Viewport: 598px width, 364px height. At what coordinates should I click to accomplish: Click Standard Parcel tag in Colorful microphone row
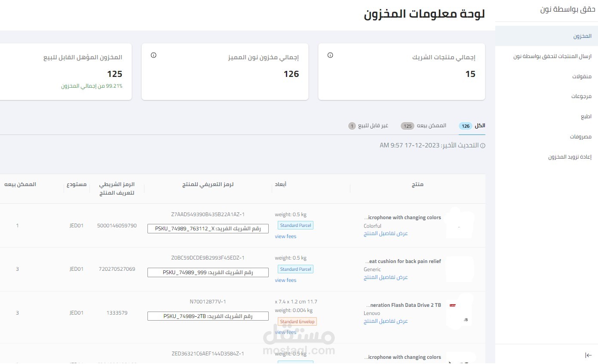point(295,225)
